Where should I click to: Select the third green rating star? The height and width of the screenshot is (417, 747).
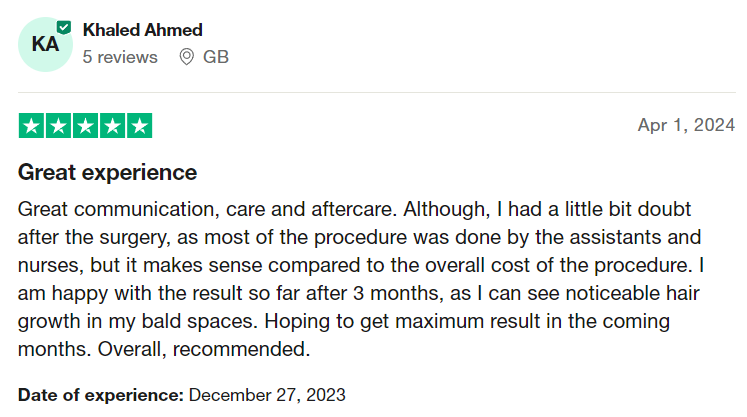point(85,126)
